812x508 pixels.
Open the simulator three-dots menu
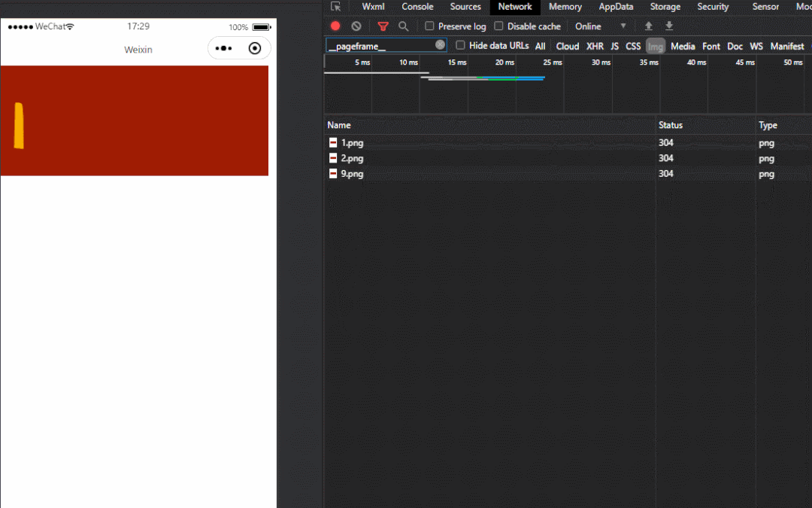[x=224, y=48]
